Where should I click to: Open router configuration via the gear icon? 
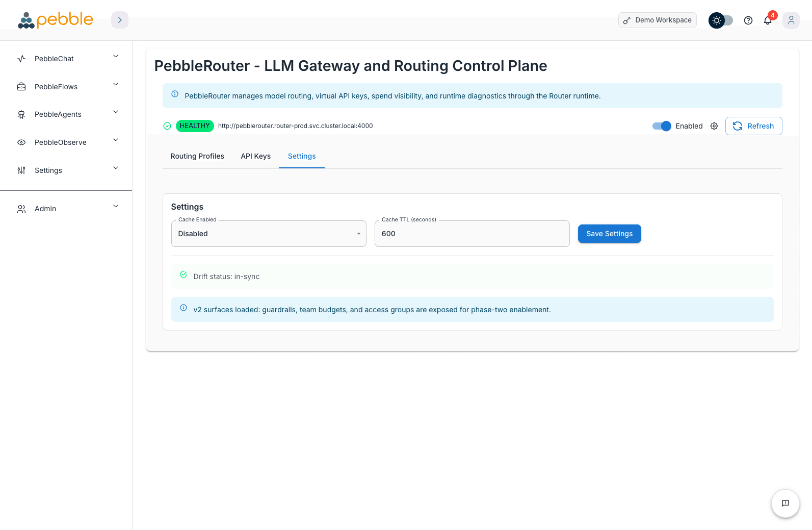[x=714, y=126]
